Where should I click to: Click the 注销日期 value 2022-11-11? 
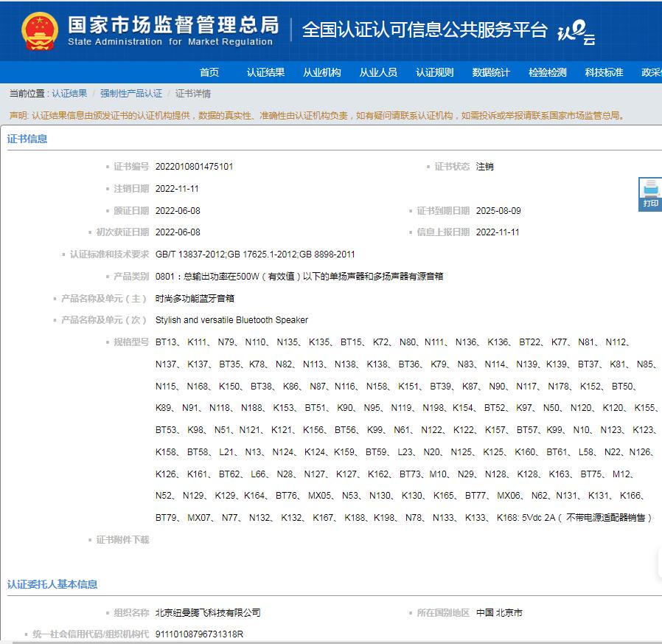click(177, 188)
